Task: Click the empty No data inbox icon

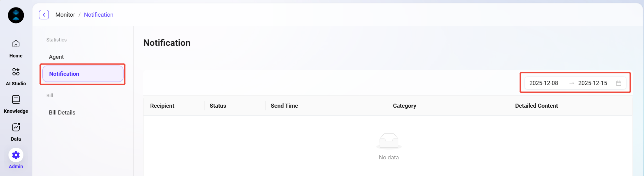Action: pos(389,141)
